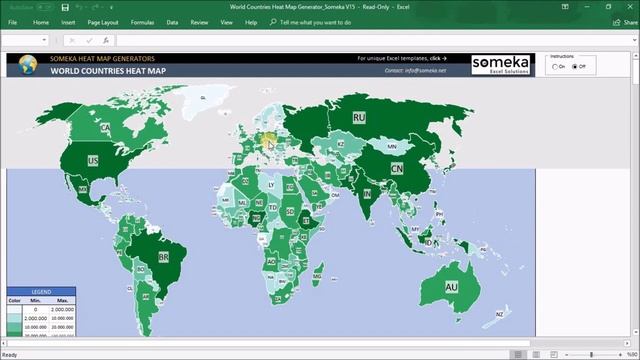Click the ET label on Ethiopia
640x360 pixels.
tap(306, 221)
